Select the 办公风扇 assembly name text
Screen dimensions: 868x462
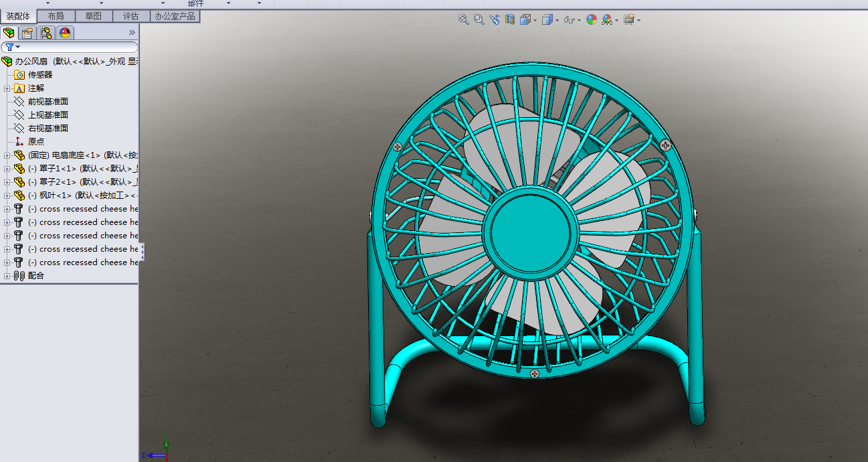[x=31, y=62]
